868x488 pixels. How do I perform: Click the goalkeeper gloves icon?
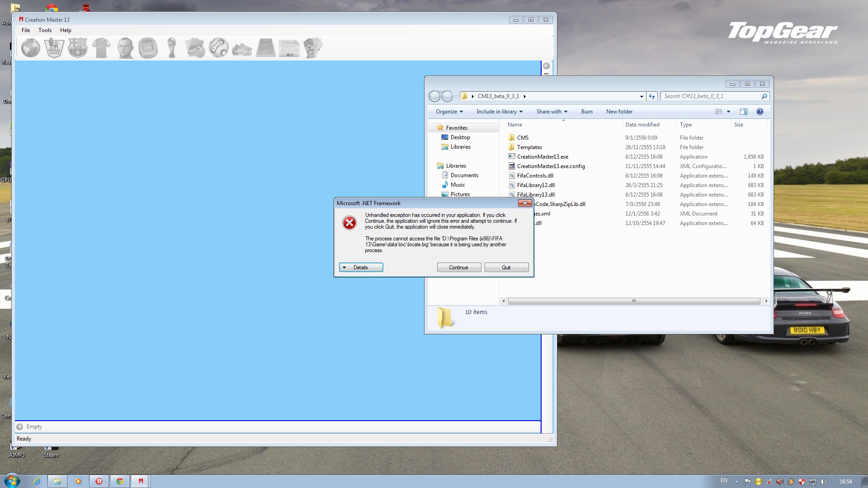tap(312, 48)
